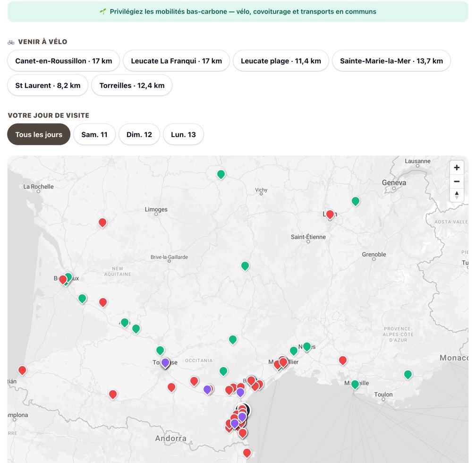Screen dimensions: 476x463
Task: Choose the Leucate plage 11,4 km chip
Action: (x=281, y=61)
